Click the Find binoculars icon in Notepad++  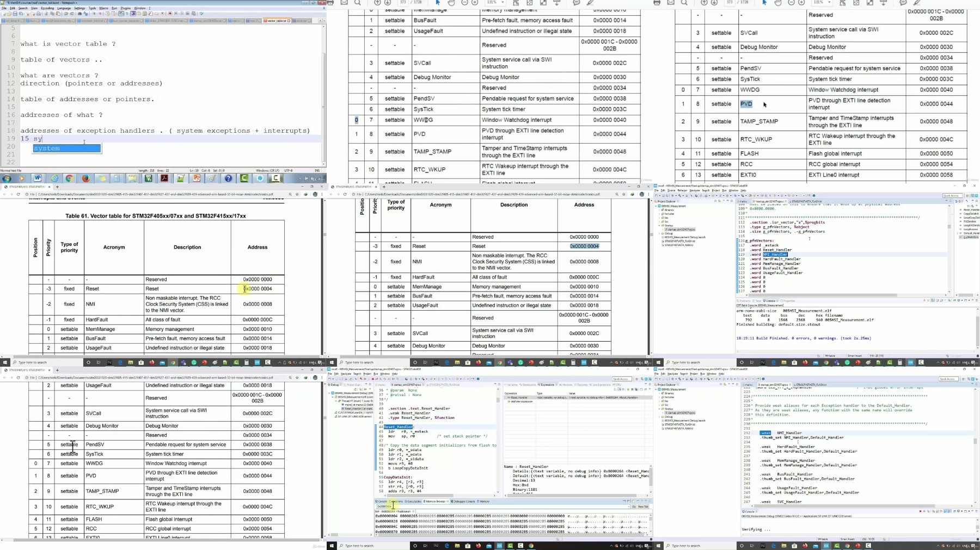tap(79, 14)
